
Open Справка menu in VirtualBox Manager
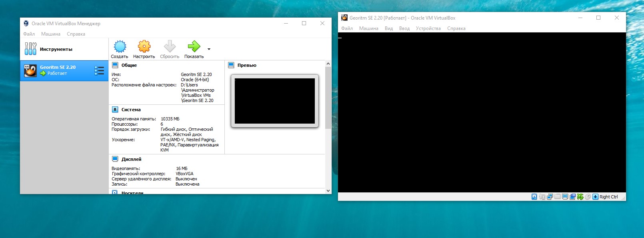point(76,34)
